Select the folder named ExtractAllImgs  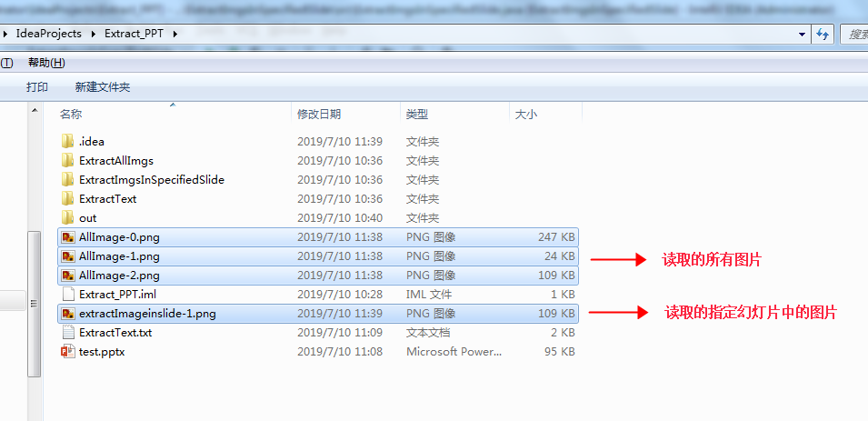click(116, 161)
